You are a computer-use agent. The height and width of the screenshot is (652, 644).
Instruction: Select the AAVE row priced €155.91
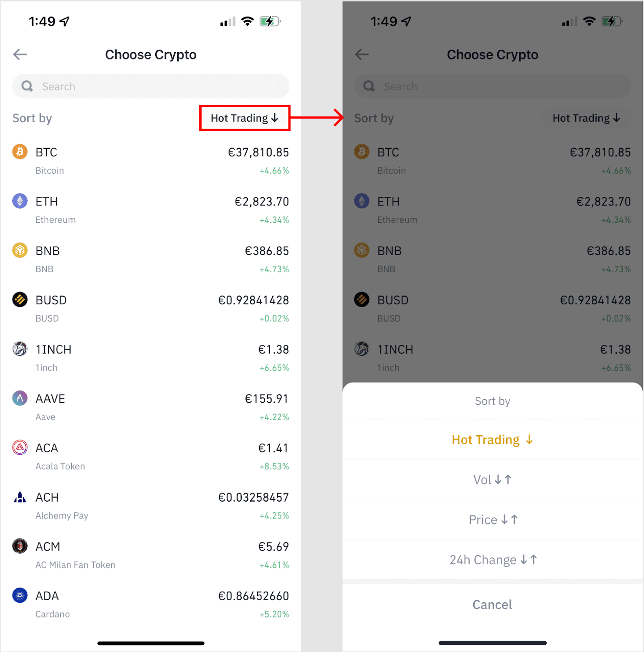click(x=151, y=407)
